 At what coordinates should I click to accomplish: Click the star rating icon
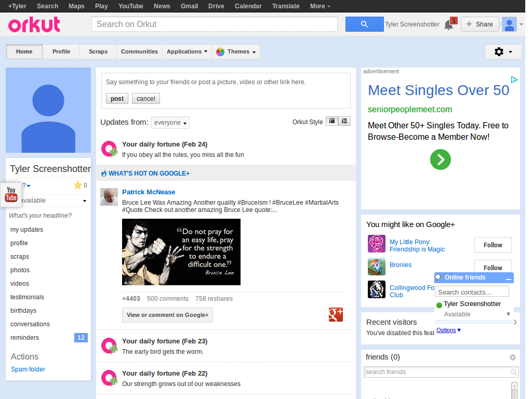coord(78,185)
